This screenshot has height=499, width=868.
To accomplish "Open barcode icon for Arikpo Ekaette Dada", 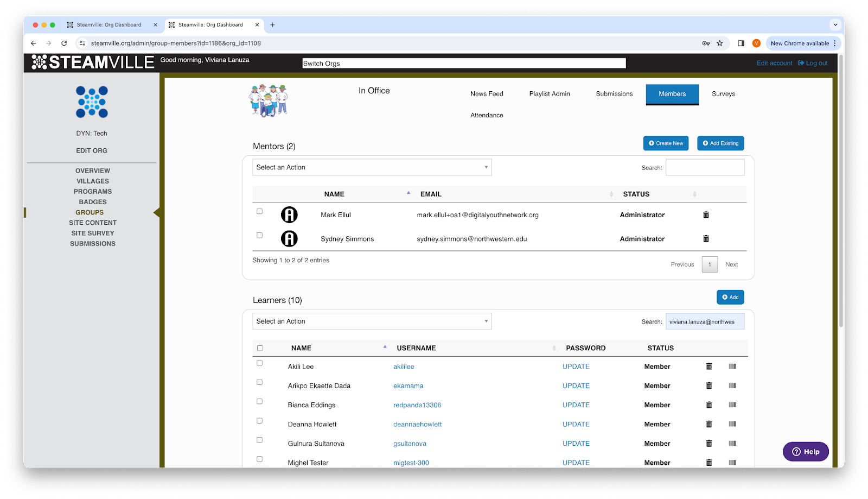I will click(x=732, y=386).
